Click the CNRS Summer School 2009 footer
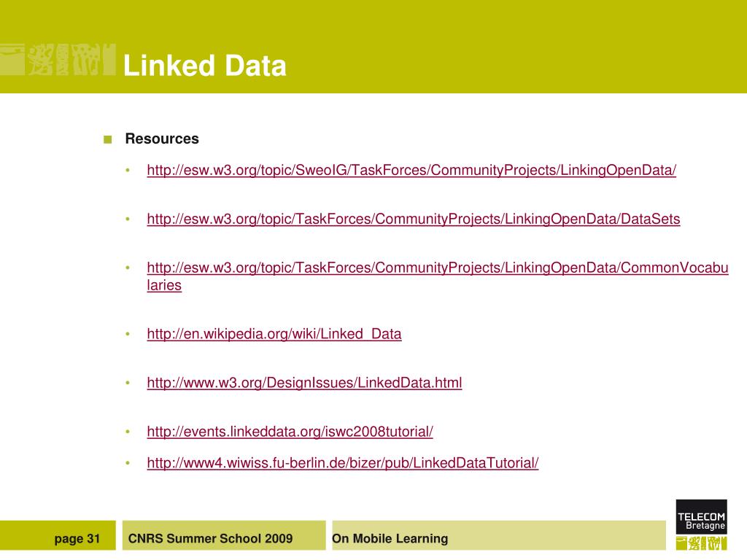Viewport: 747px width, 560px height. coord(210,539)
